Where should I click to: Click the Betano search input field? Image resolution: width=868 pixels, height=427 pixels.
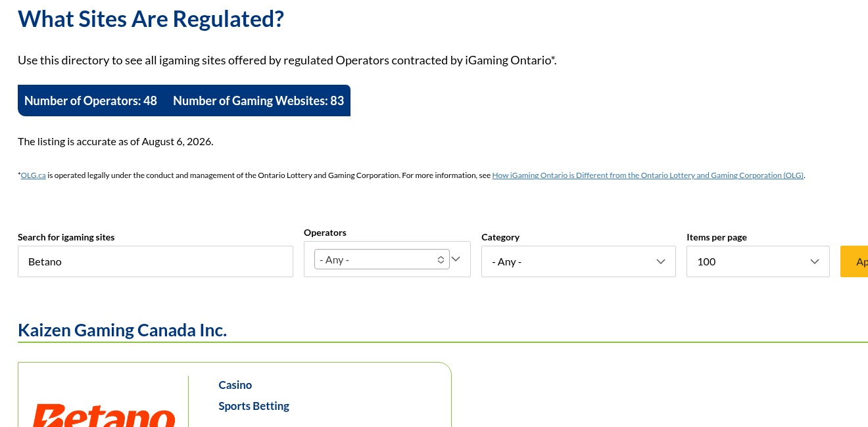point(155,261)
